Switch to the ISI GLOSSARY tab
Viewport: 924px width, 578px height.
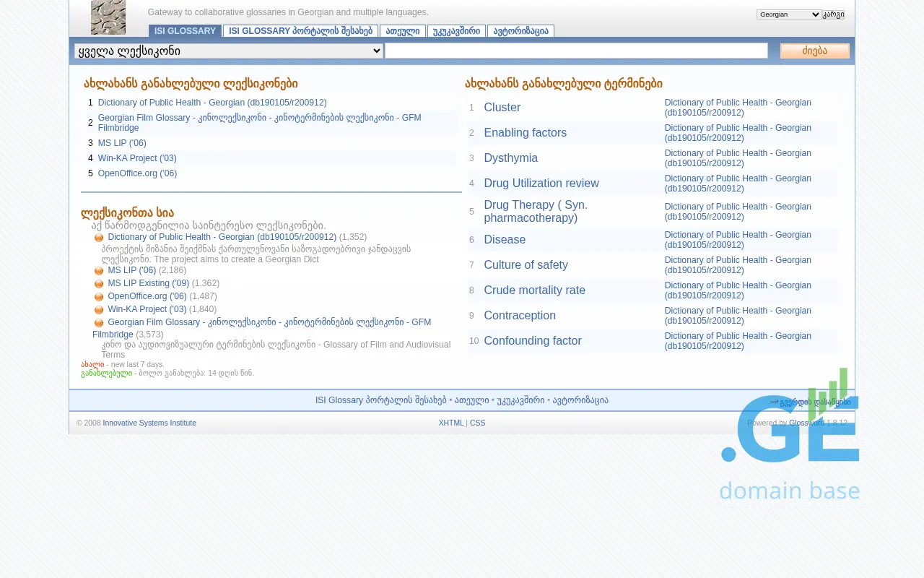pyautogui.click(x=185, y=31)
